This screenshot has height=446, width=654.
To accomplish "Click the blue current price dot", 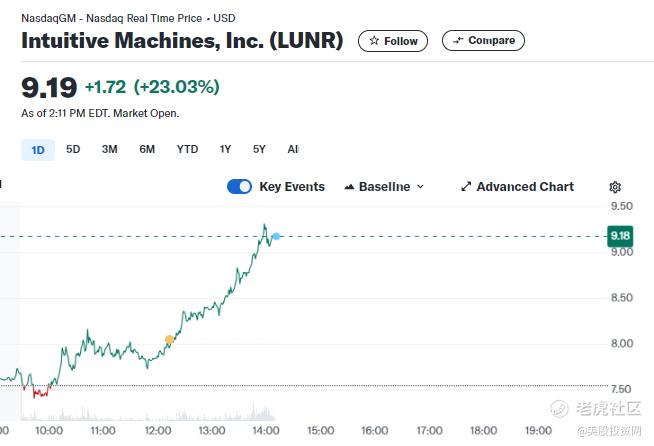I will coord(276,237).
